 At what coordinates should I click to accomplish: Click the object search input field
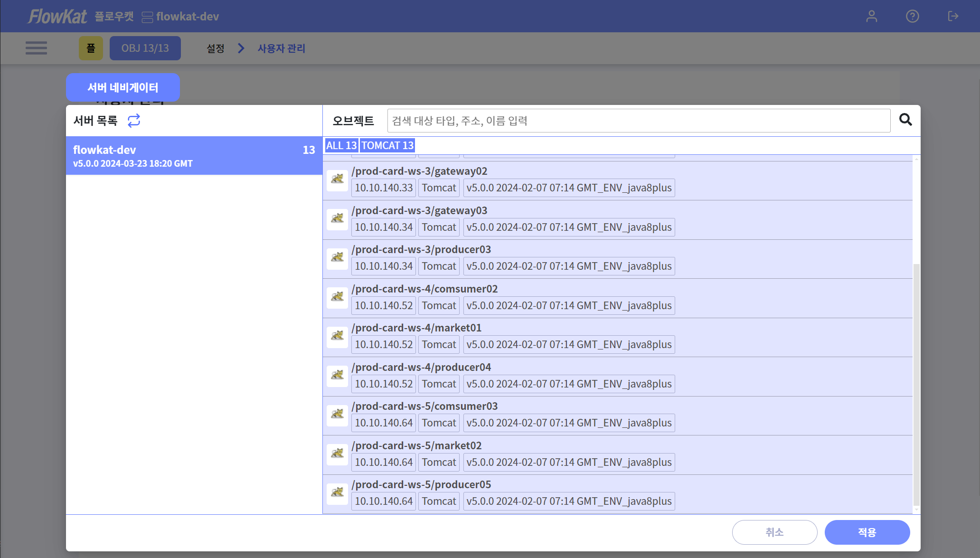(638, 121)
